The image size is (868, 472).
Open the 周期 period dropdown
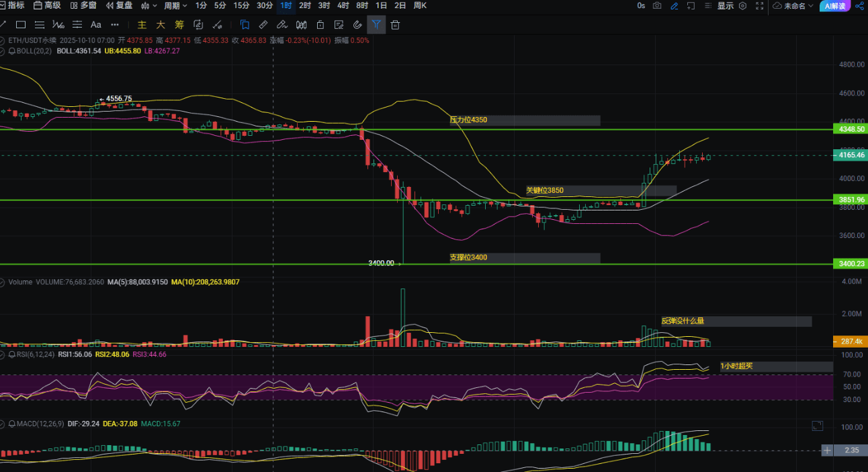coord(175,5)
